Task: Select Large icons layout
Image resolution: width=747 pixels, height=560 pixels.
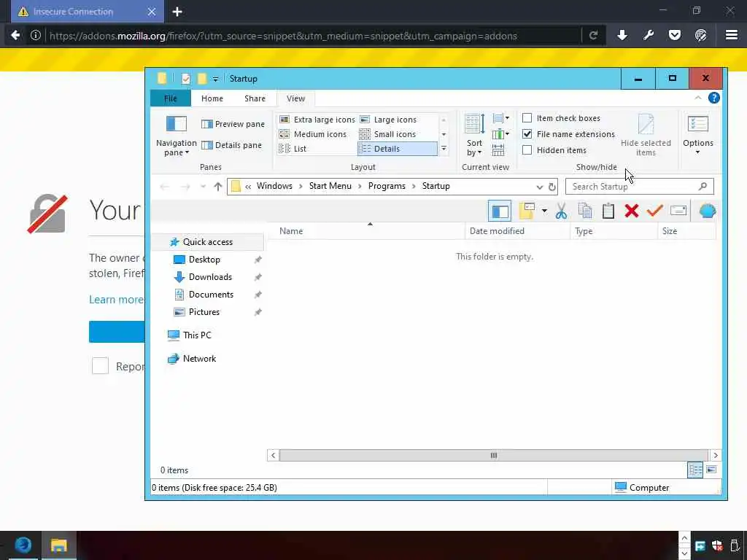Action: 388,120
